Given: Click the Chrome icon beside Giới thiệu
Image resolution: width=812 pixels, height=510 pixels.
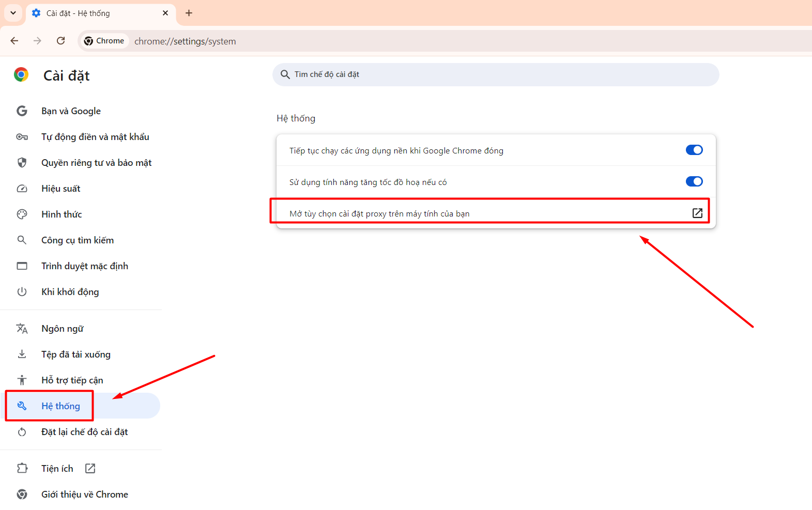Looking at the screenshot, I should click(22, 494).
